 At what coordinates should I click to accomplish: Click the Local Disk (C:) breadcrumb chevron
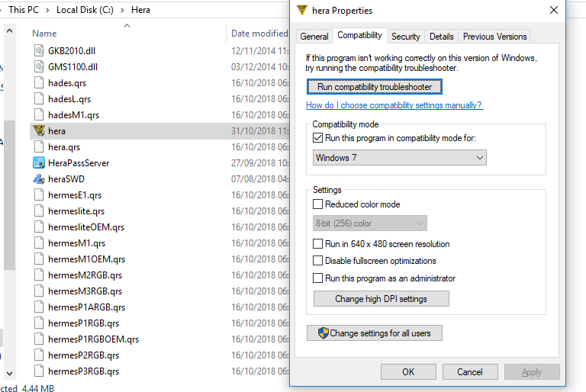click(124, 11)
